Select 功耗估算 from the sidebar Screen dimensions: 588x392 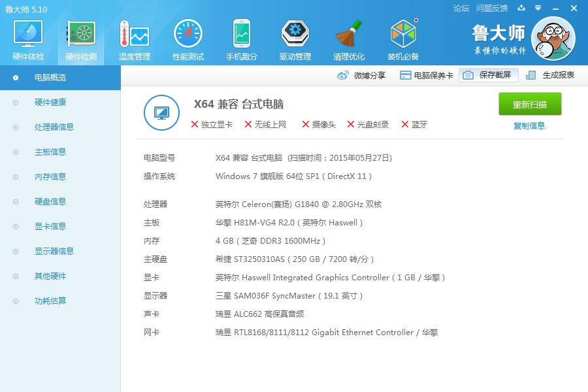[51, 301]
